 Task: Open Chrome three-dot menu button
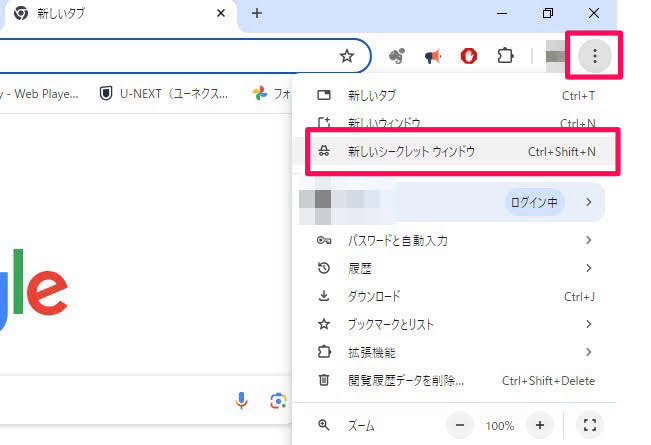(x=595, y=57)
